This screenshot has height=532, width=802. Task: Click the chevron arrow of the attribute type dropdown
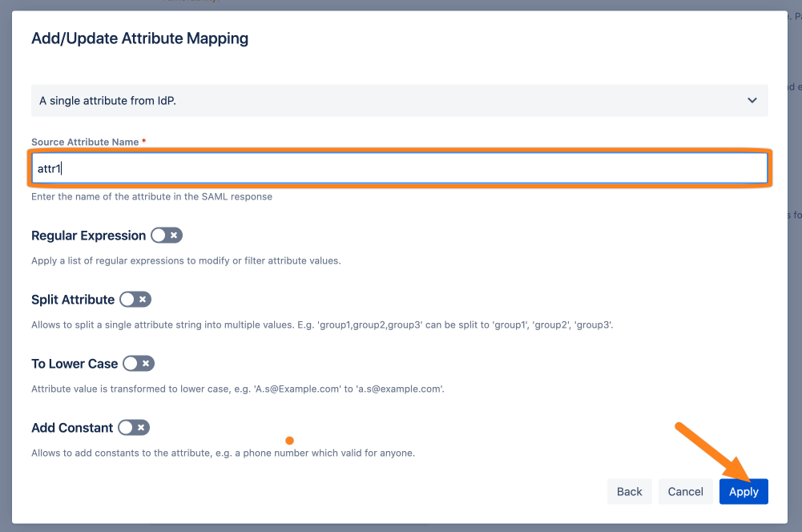click(x=752, y=101)
